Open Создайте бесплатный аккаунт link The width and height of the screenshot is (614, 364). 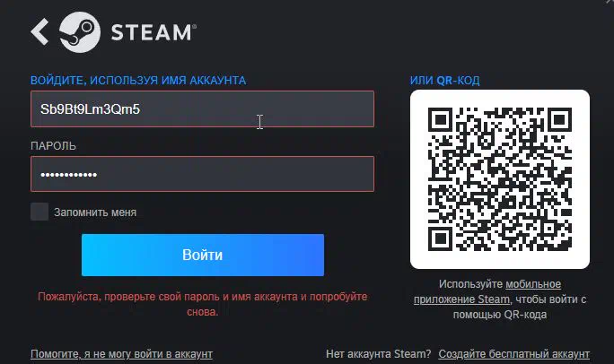(x=513, y=354)
